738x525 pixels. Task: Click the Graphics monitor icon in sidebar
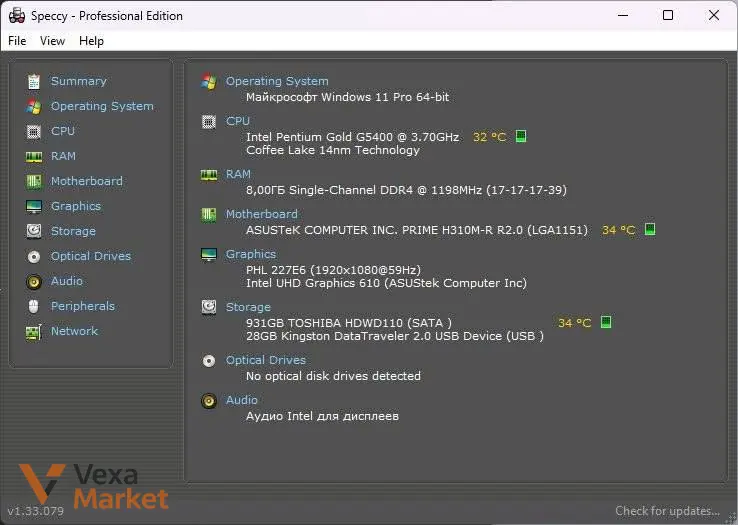coord(34,206)
